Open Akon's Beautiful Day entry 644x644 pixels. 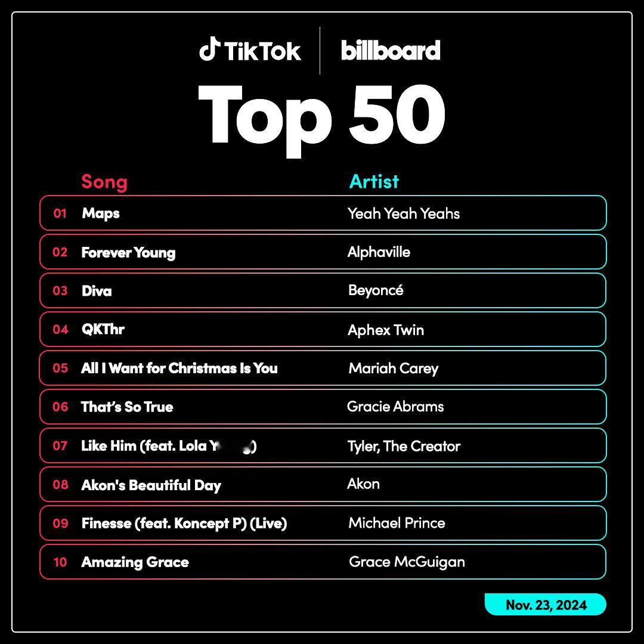click(151, 485)
